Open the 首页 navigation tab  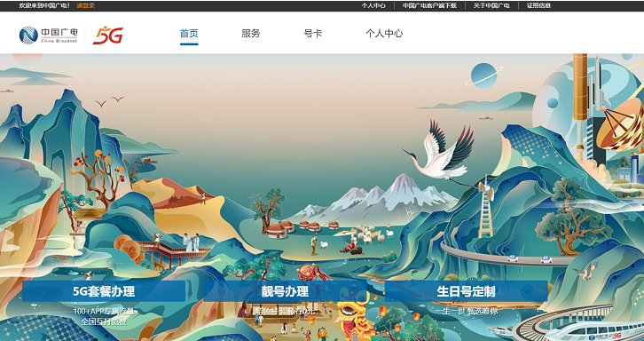189,34
